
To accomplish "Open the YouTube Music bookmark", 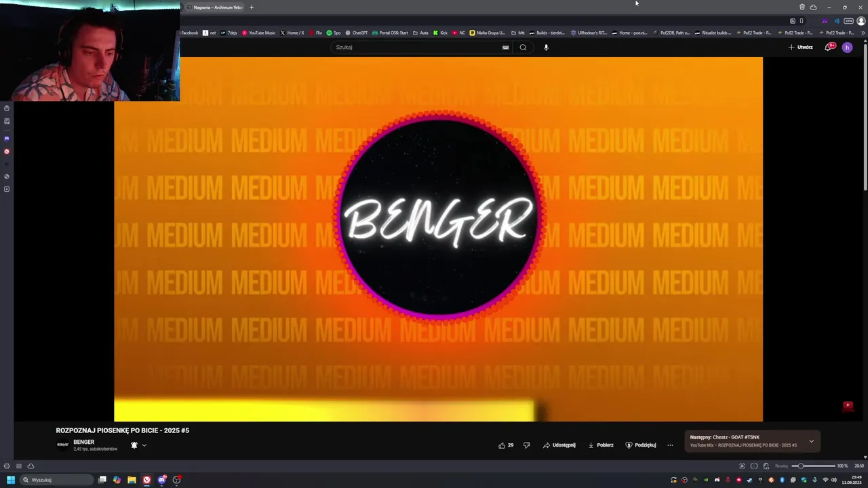I will tap(258, 33).
